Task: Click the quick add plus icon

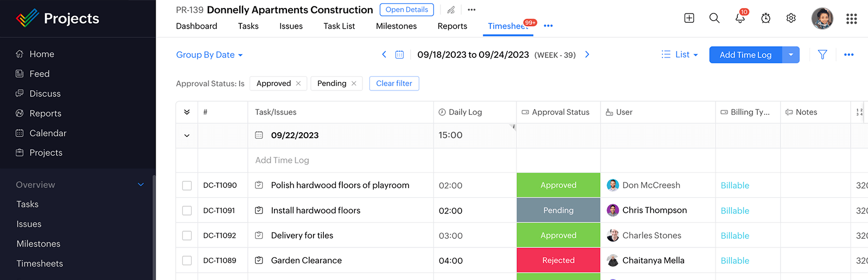Action: (689, 18)
